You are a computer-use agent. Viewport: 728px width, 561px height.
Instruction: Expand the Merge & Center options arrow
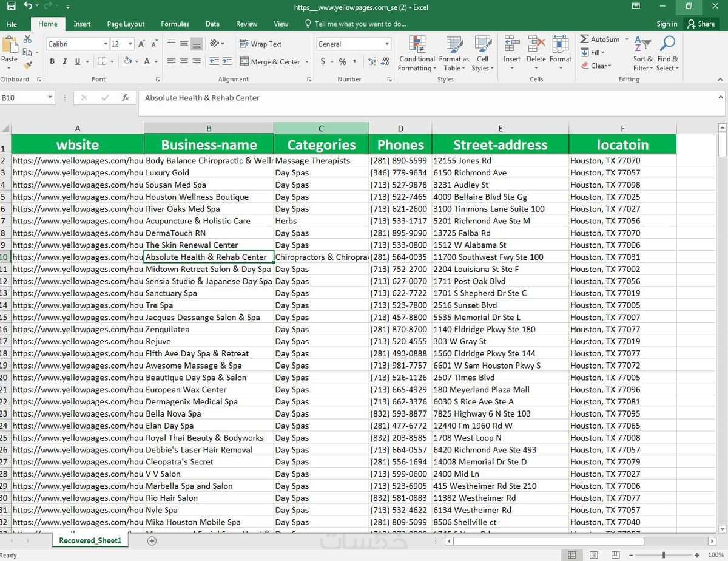click(307, 61)
